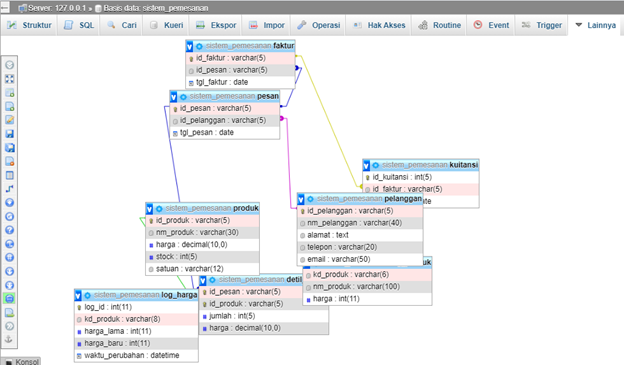
Task: Open the Hak Akses tab
Action: pos(379,25)
